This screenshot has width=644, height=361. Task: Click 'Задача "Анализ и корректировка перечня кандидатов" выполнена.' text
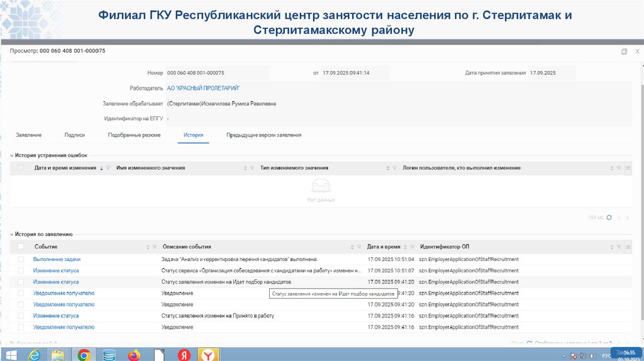[x=240, y=260]
